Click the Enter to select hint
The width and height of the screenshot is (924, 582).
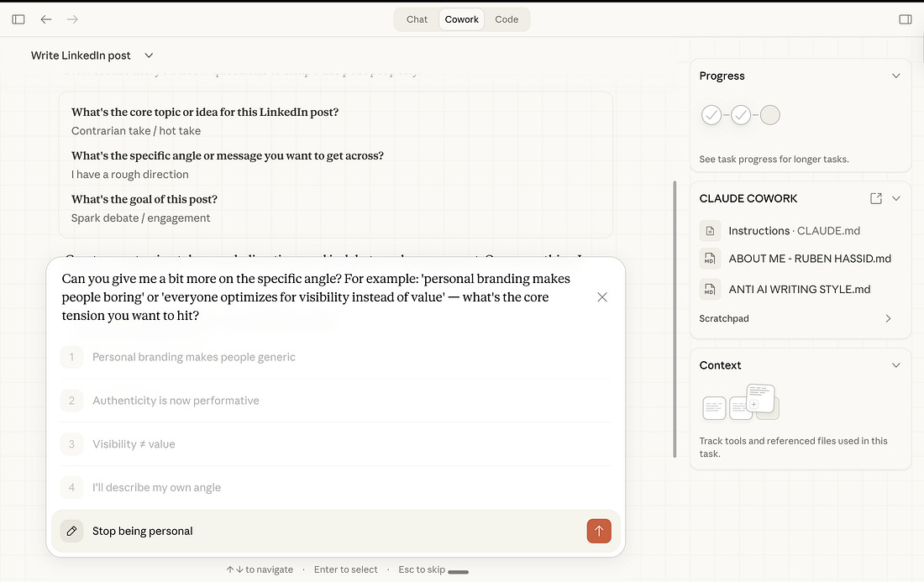[x=345, y=569]
